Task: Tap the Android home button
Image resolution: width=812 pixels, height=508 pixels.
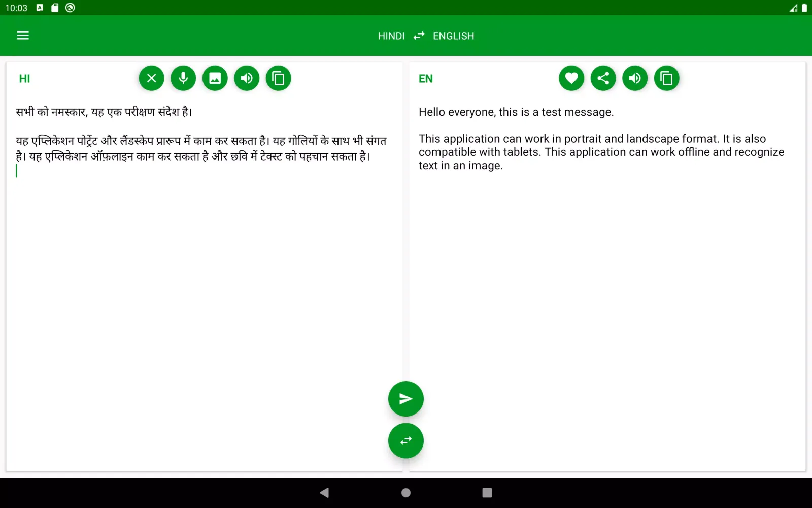Action: pyautogui.click(x=406, y=493)
